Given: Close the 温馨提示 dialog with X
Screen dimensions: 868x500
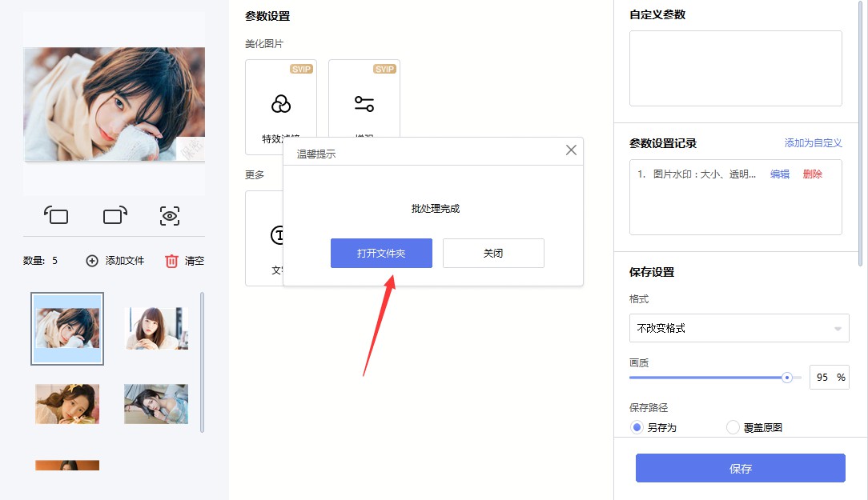Looking at the screenshot, I should click(x=571, y=150).
